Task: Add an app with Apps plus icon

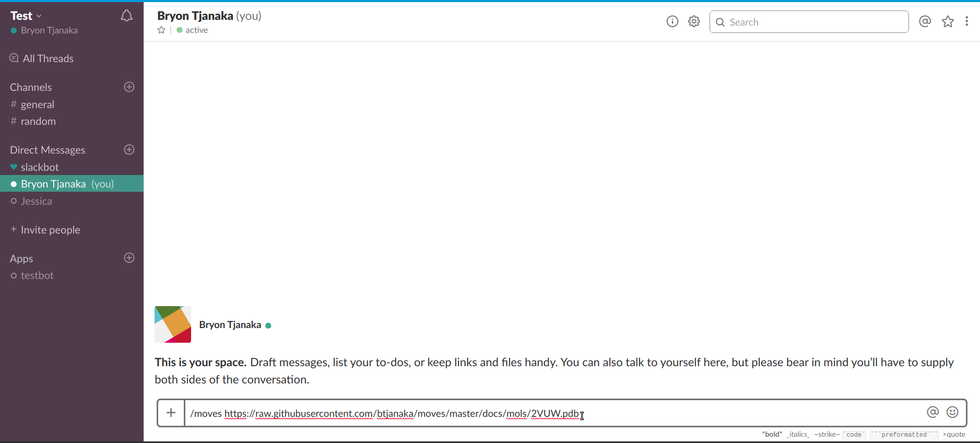Action: coord(129,258)
